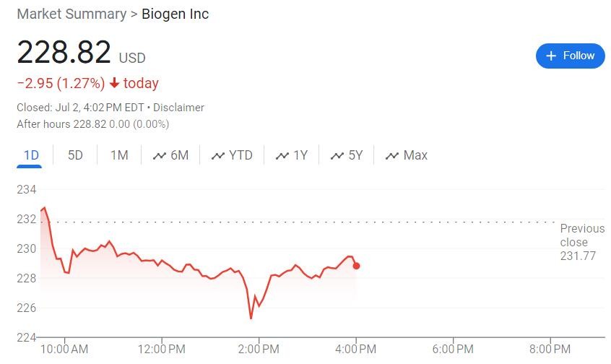Click the trend icon beside 5Y
The width and height of the screenshot is (611, 364).
[x=336, y=156]
